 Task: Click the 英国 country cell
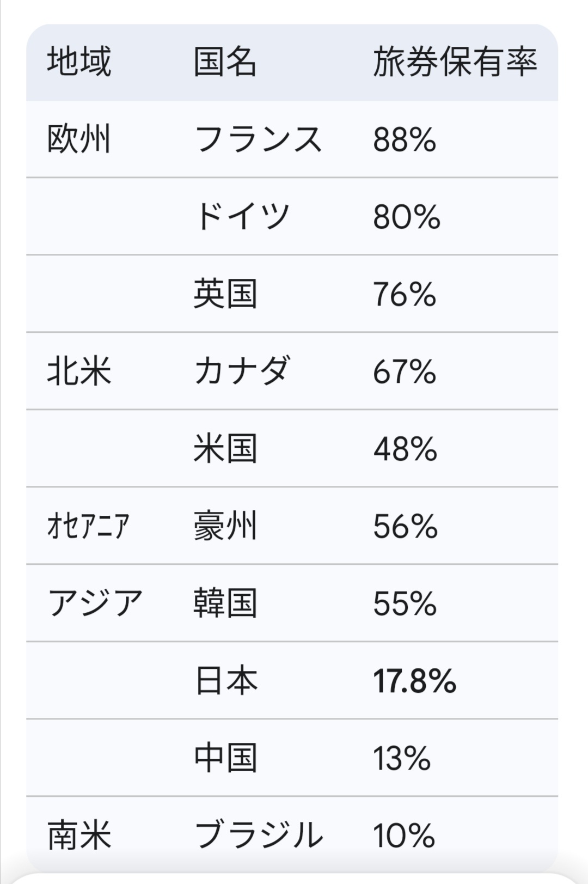point(225,294)
